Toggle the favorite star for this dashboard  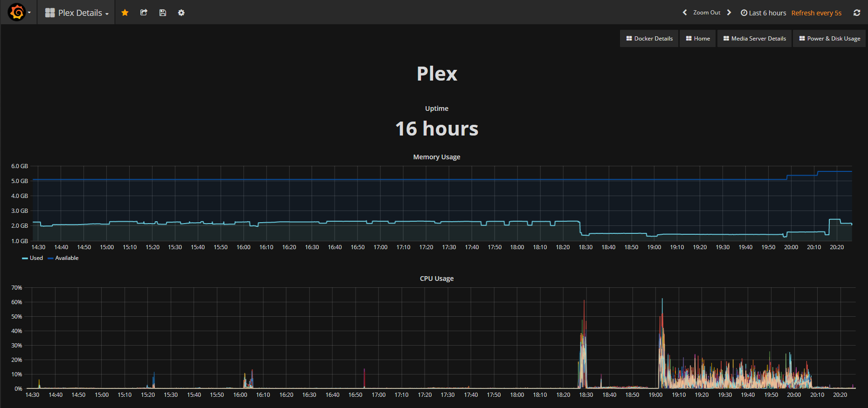tap(125, 13)
